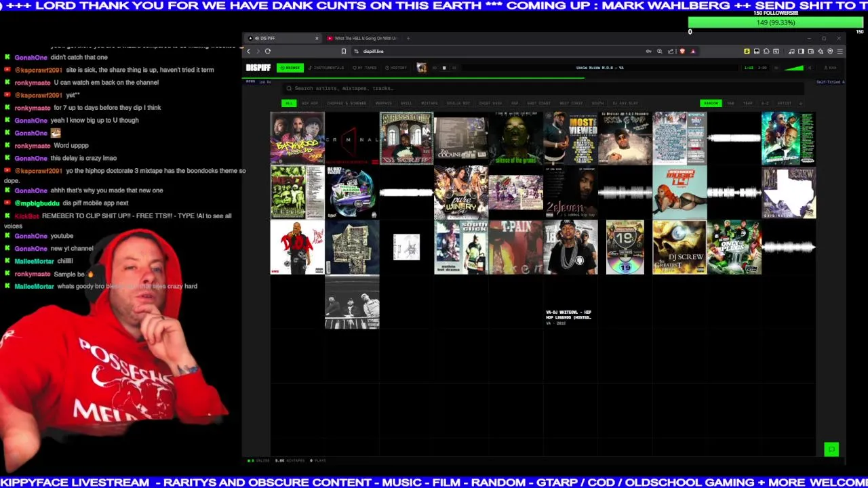Click the share page icon in address bar
The height and width of the screenshot is (488, 868).
coord(671,52)
